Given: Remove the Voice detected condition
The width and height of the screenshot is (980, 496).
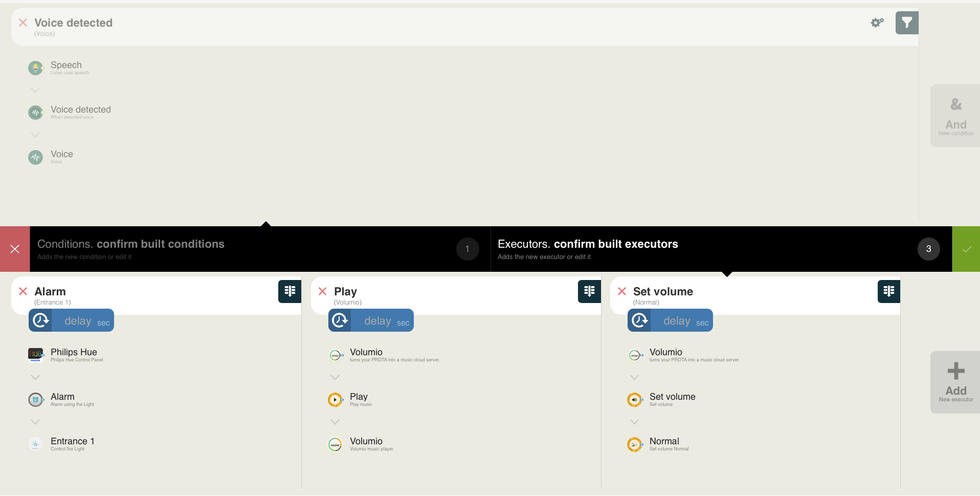Looking at the screenshot, I should 23,23.
